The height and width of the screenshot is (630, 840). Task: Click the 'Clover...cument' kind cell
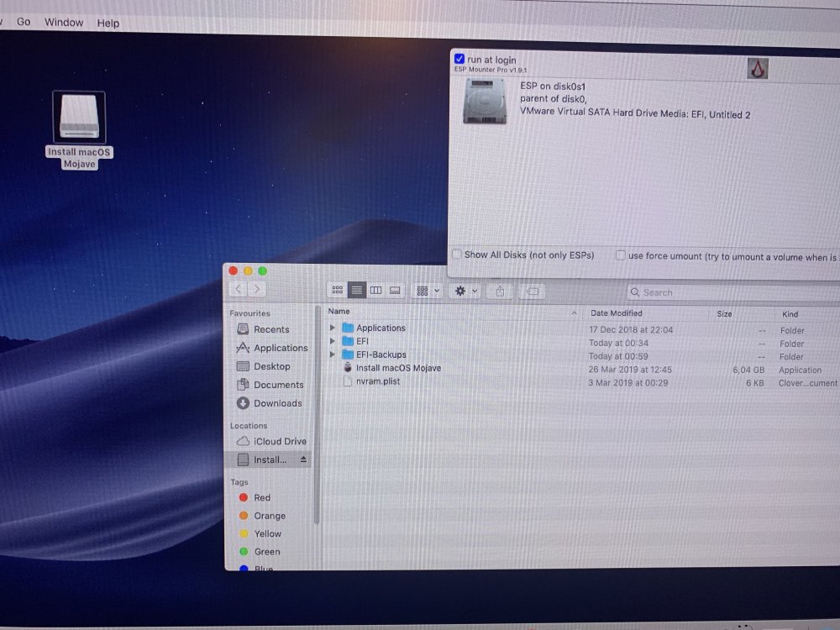[808, 383]
